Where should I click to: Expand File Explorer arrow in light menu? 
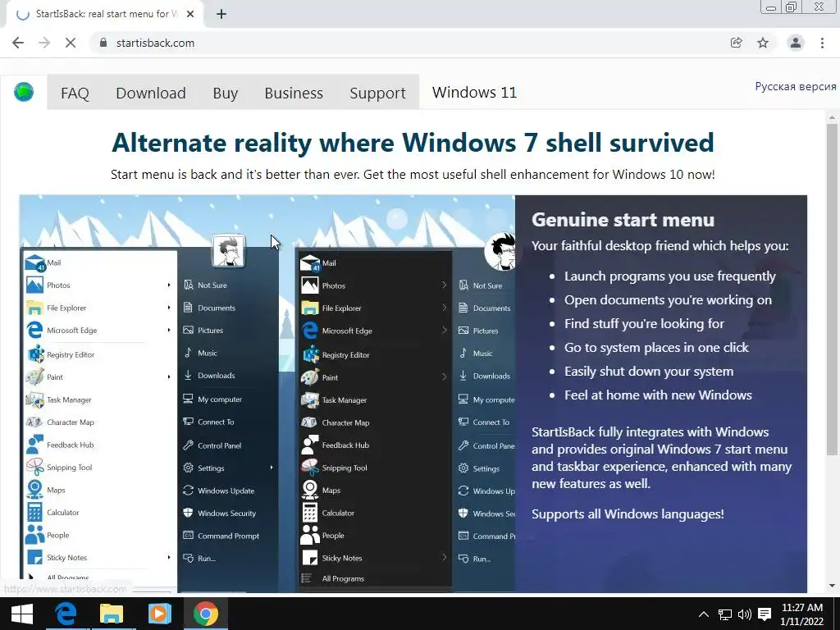pos(169,308)
